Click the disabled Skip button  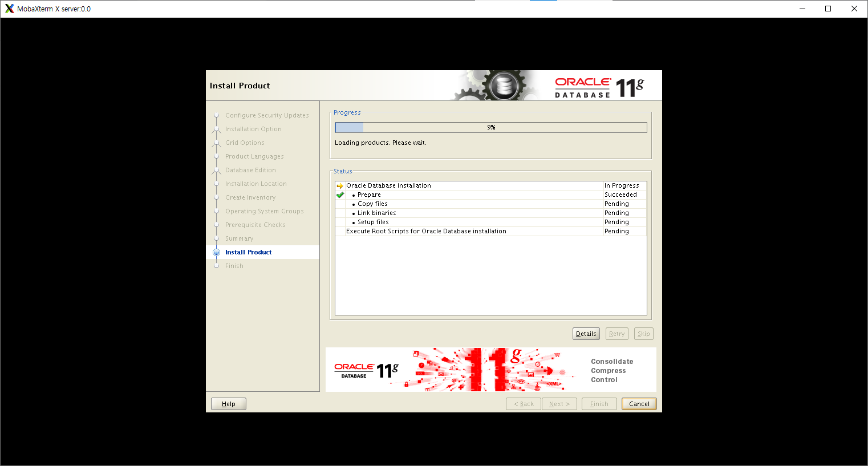click(x=643, y=334)
